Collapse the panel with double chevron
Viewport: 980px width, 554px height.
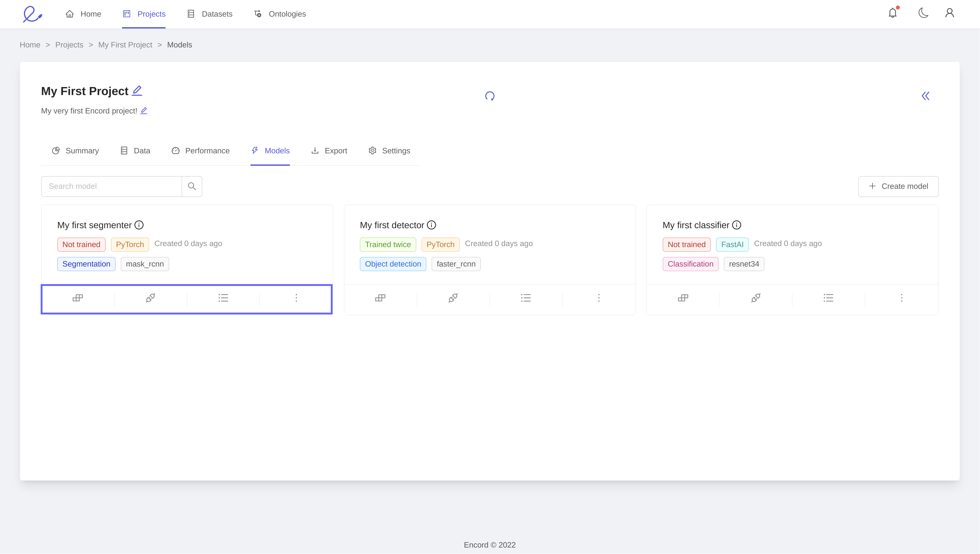(925, 96)
